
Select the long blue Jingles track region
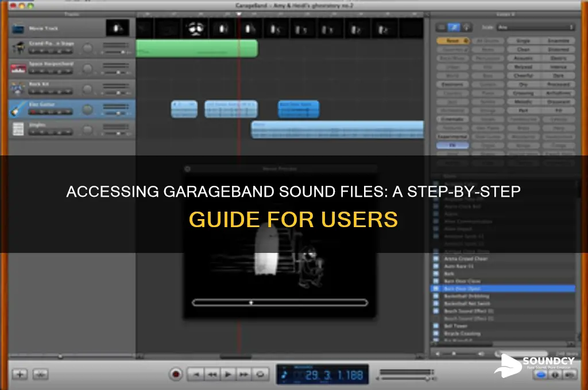click(338, 130)
